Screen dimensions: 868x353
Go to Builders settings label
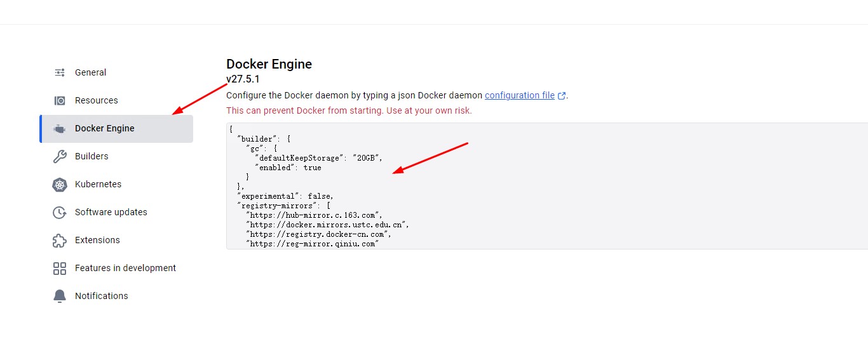tap(92, 156)
